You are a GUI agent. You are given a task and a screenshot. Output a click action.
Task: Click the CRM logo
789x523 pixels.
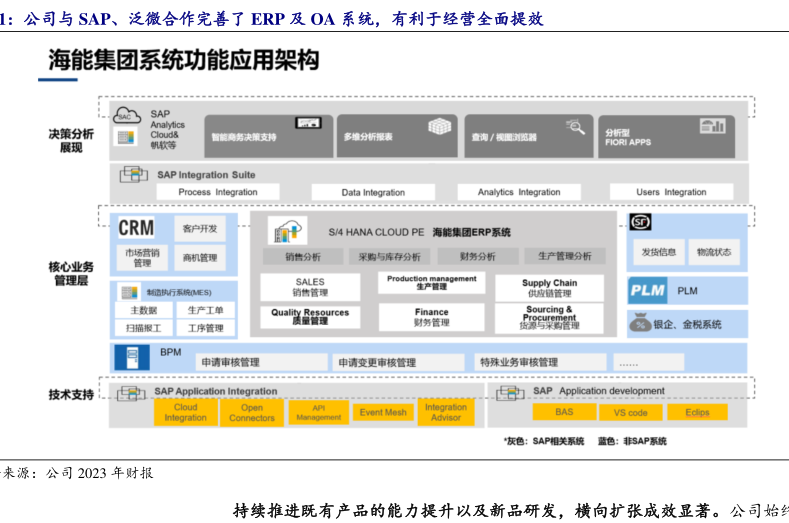tap(136, 228)
